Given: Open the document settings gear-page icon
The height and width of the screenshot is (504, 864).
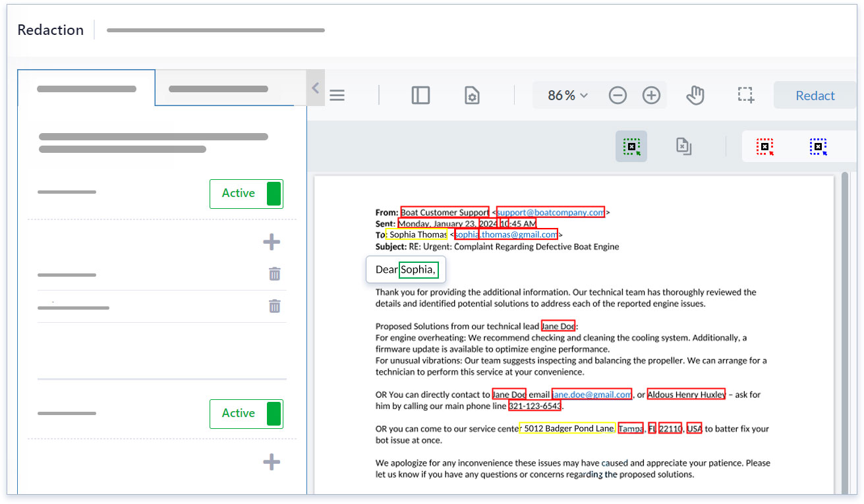Looking at the screenshot, I should click(x=472, y=96).
